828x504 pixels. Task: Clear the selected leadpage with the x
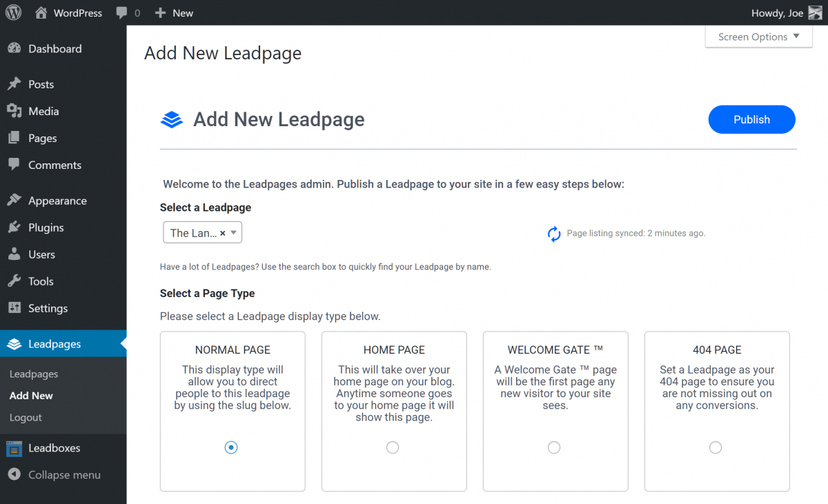click(223, 232)
